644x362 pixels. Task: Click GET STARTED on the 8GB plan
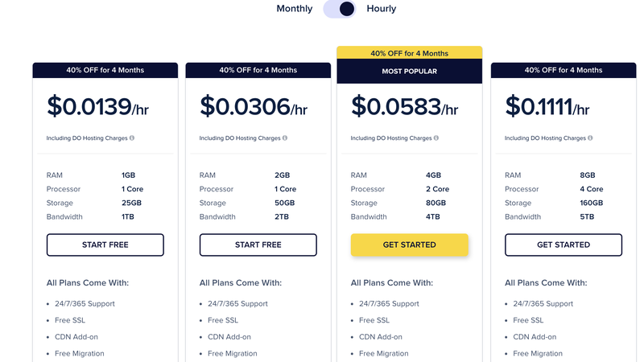coord(563,245)
